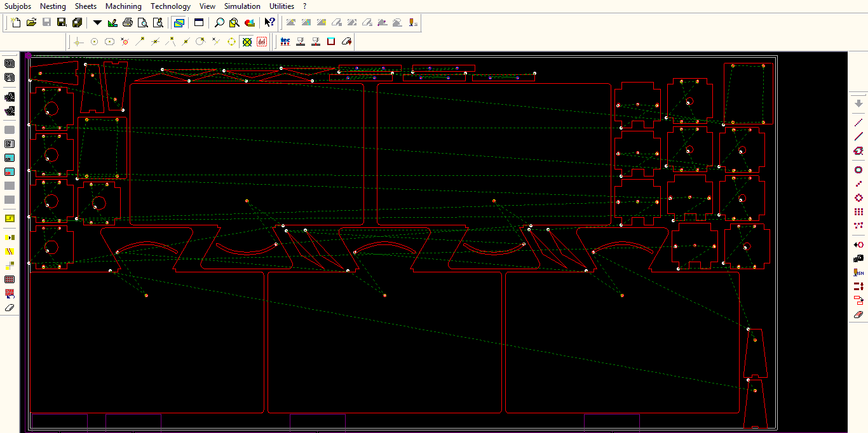
Task: Click the purple origin marker on the sheet
Action: [29, 56]
